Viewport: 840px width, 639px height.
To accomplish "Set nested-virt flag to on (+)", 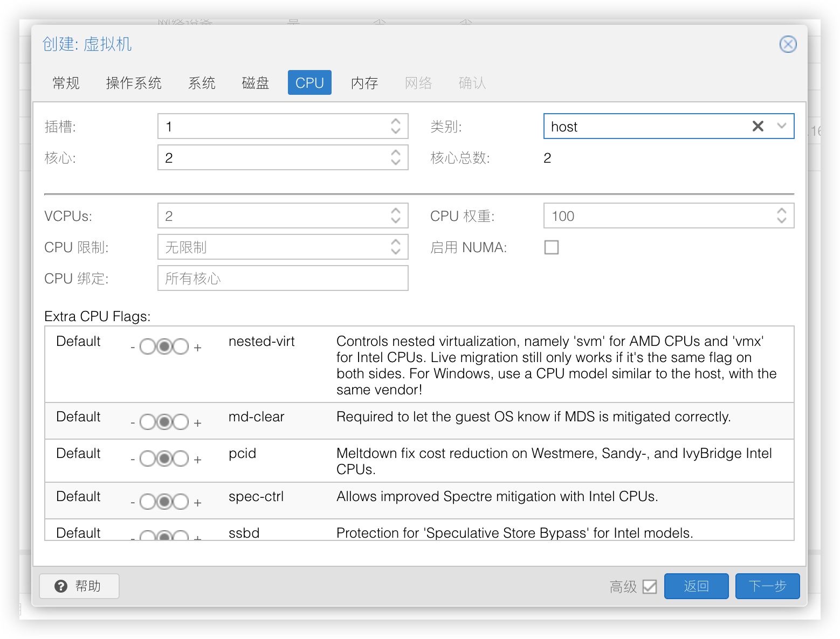I will tap(181, 346).
